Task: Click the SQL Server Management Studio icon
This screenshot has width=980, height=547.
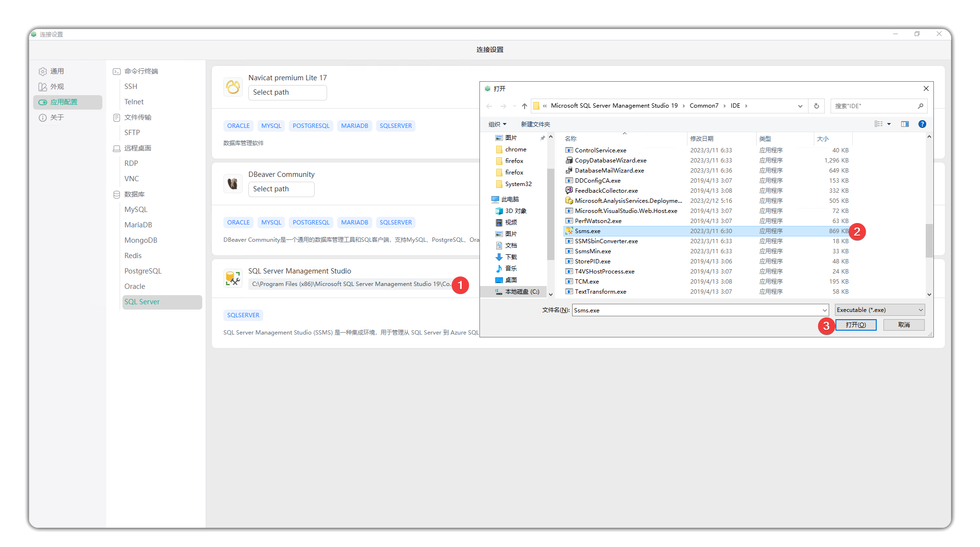Action: click(233, 279)
